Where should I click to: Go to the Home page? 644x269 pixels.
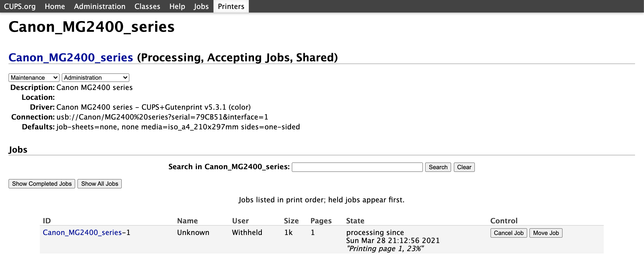(x=55, y=6)
